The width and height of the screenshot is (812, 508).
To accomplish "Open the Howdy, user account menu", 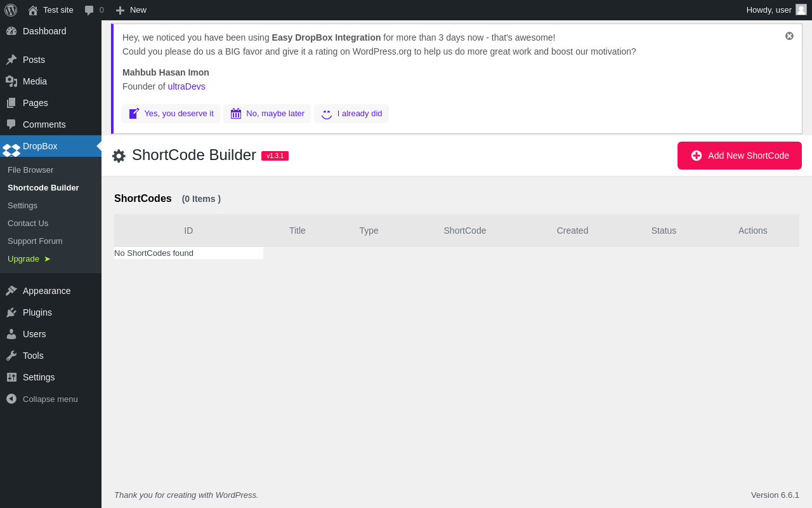I will pos(776,10).
